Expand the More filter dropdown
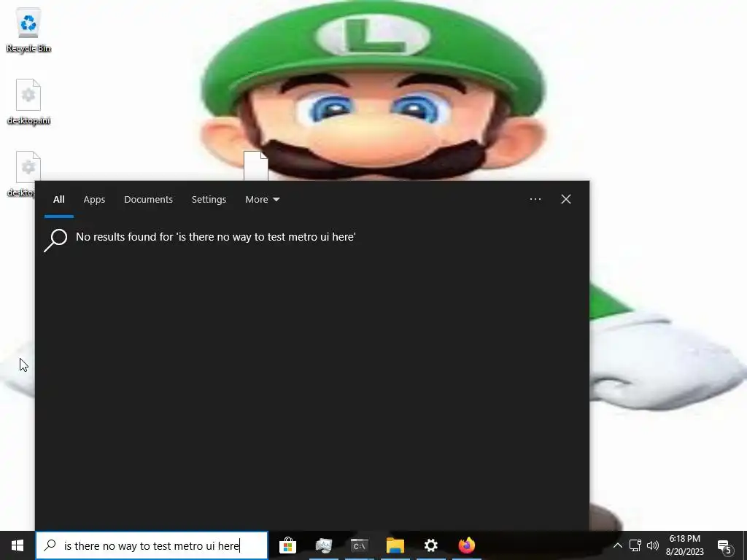 (262, 200)
